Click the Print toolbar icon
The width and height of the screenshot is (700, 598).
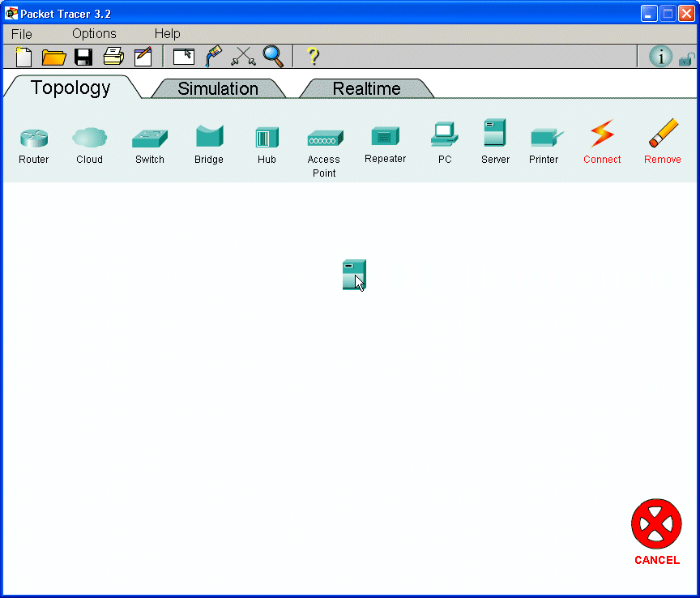pos(113,56)
